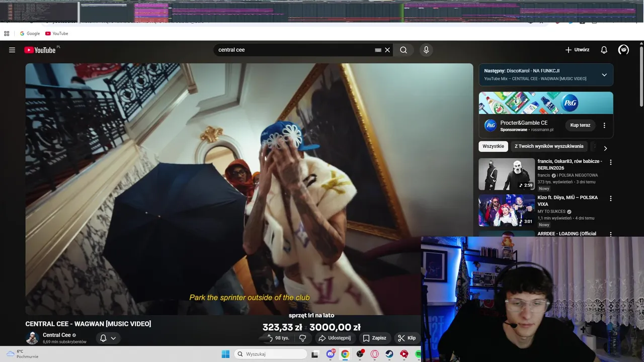Open Steam from the taskbar
This screenshot has width=644, height=362.
(389, 354)
